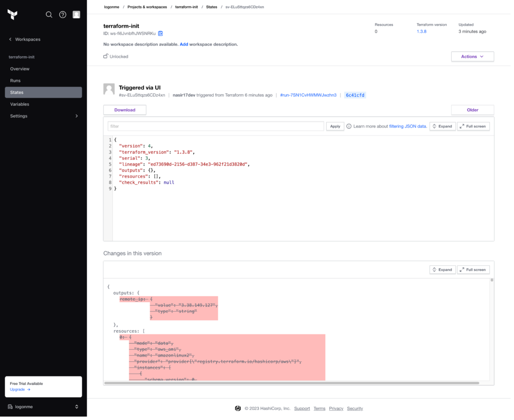The height and width of the screenshot is (420, 514).
Task: Click the Unlocked padlock icon
Action: [x=106, y=56]
